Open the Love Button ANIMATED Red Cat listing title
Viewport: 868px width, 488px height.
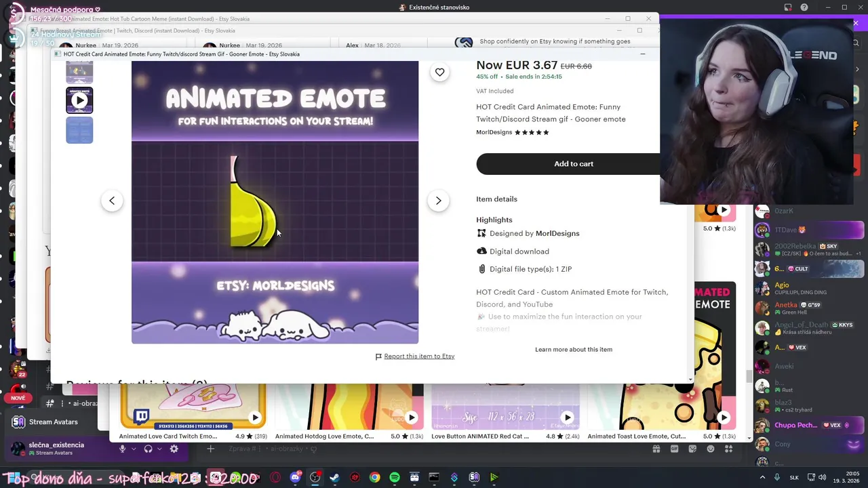pyautogui.click(x=480, y=436)
